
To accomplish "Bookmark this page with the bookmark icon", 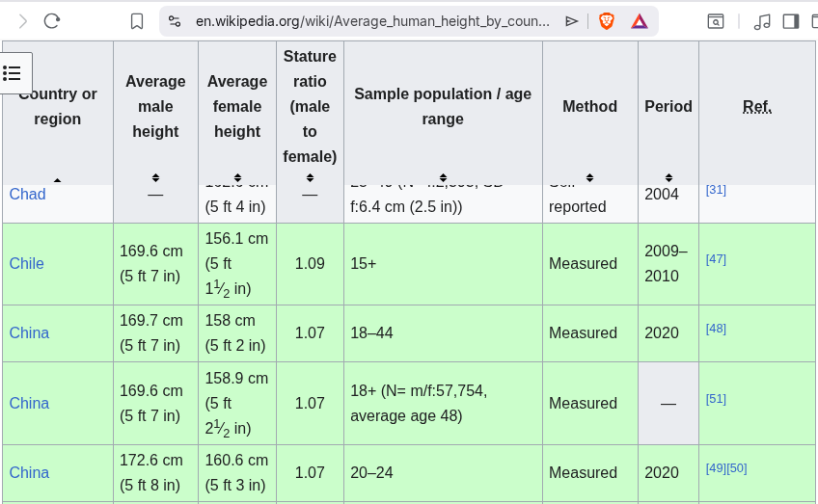I will pos(137,21).
